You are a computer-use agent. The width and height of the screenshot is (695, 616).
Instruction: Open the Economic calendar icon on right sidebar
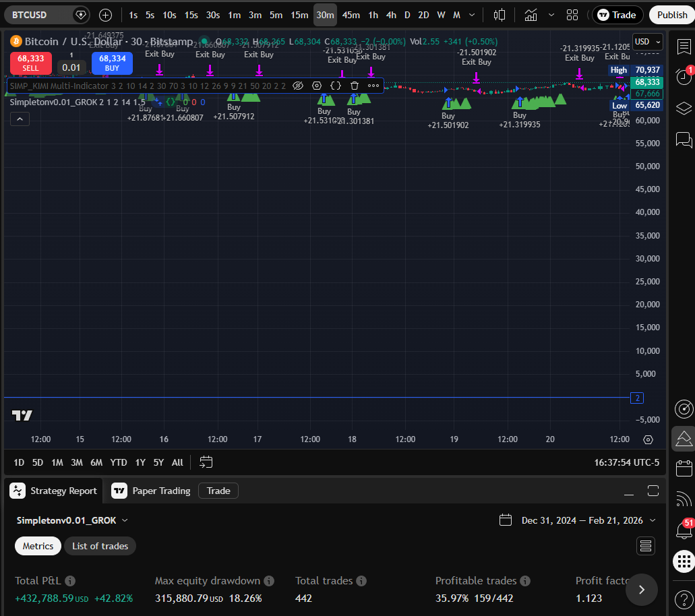point(684,468)
